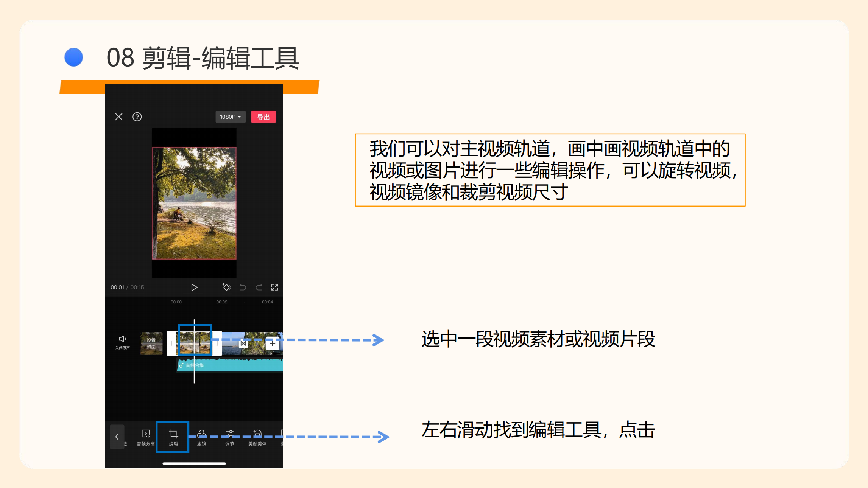This screenshot has width=868, height=488.
Task: Open the 音频分离 audio separation tool
Action: [146, 437]
